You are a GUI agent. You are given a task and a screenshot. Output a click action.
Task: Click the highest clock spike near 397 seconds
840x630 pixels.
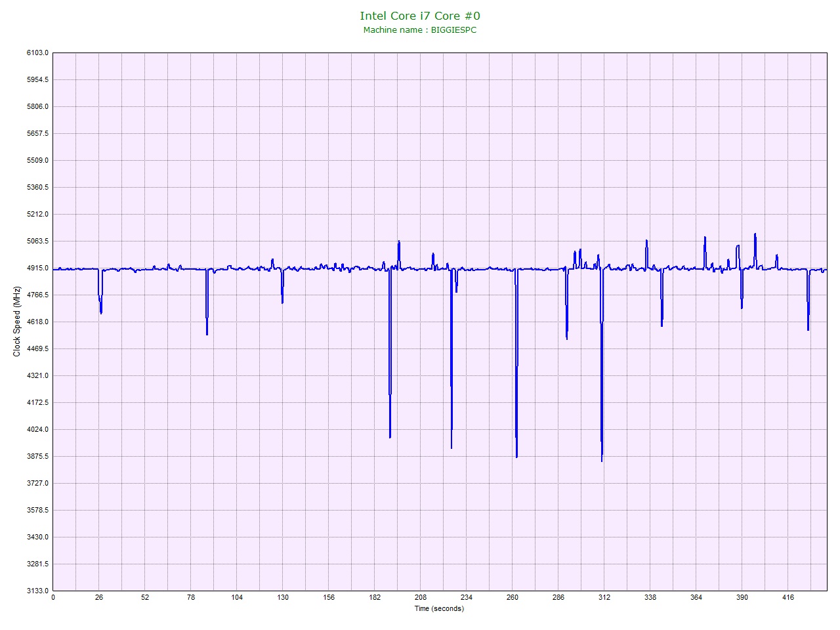pos(755,235)
